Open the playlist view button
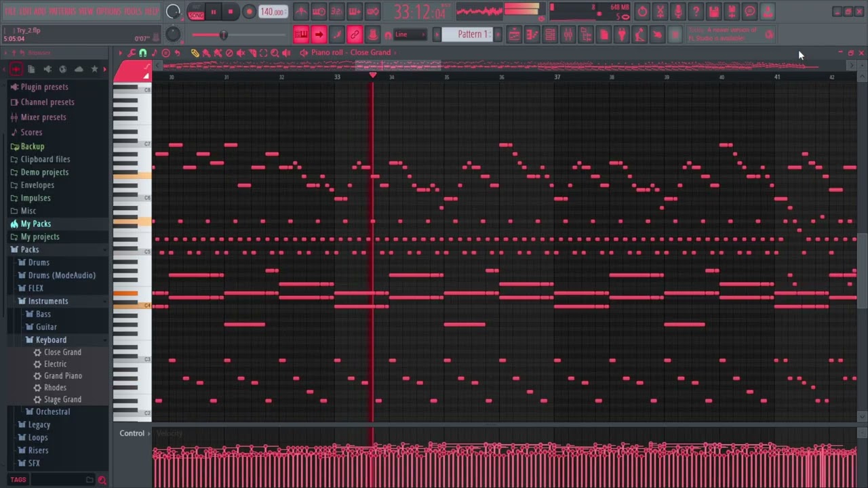868x488 pixels. (515, 35)
